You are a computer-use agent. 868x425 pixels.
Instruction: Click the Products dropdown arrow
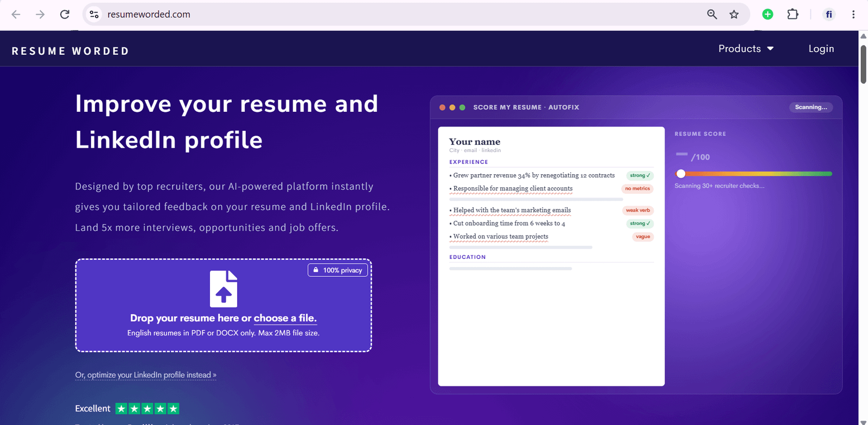pyautogui.click(x=770, y=49)
